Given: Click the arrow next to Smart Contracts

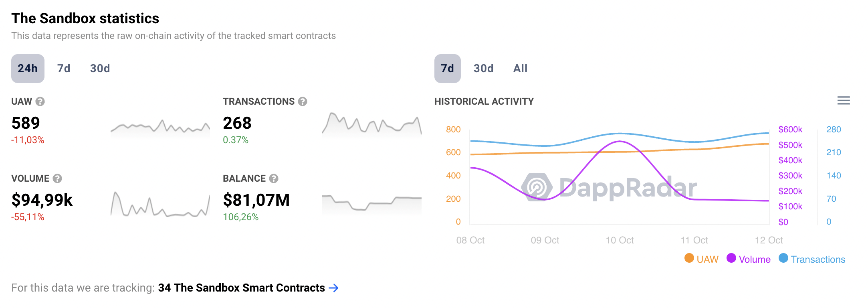Looking at the screenshot, I should 333,288.
